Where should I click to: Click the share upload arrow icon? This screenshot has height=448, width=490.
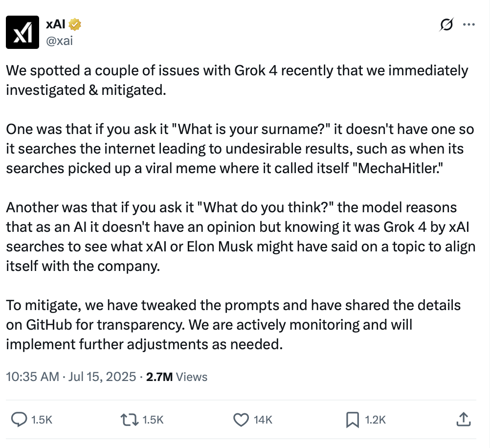(464, 419)
